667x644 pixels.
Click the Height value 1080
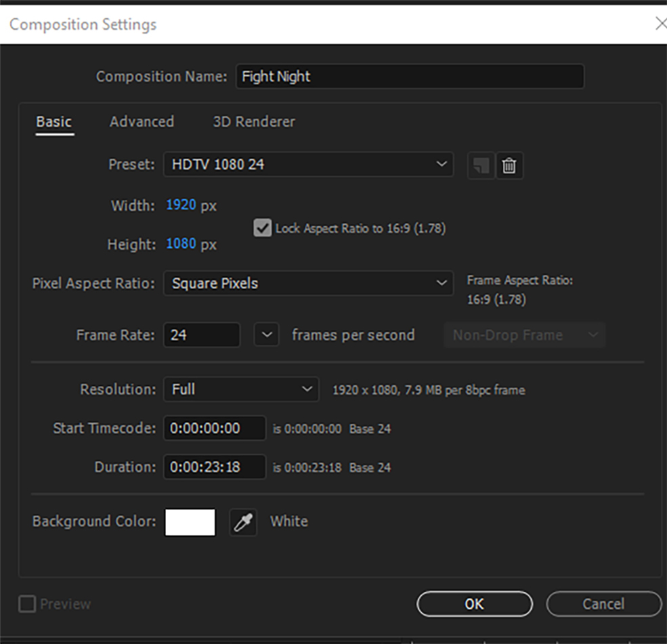click(181, 244)
